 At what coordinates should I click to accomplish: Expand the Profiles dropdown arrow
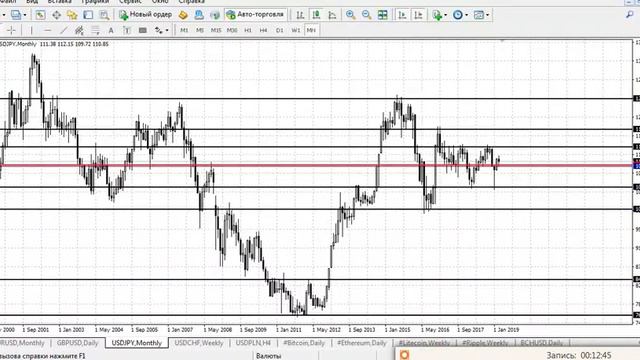pyautogui.click(x=24, y=15)
